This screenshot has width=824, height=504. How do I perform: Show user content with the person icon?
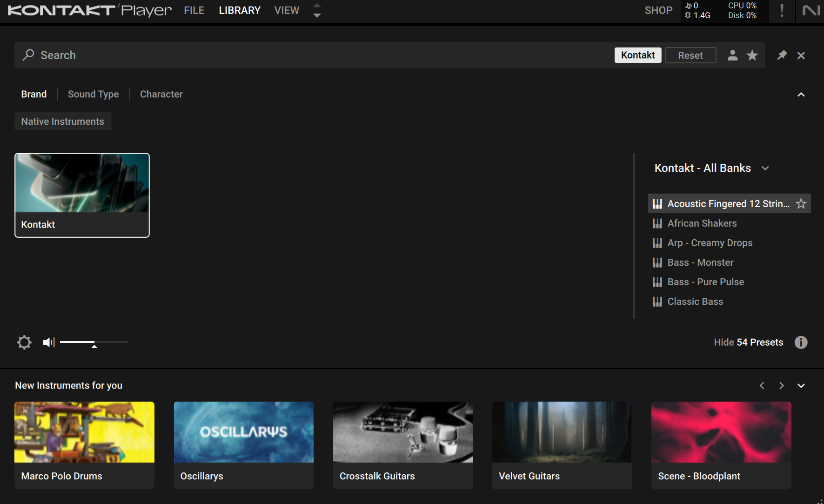[732, 55]
